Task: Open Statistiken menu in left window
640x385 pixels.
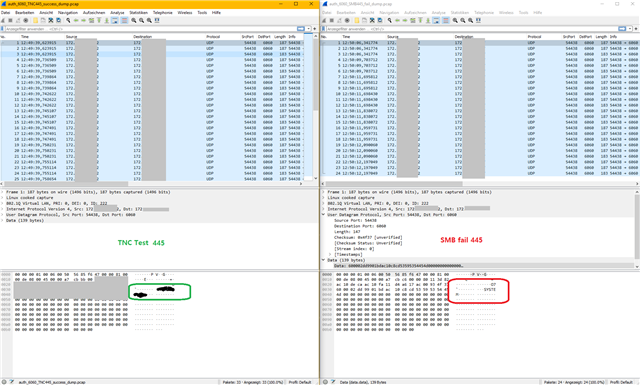Action: [139, 13]
